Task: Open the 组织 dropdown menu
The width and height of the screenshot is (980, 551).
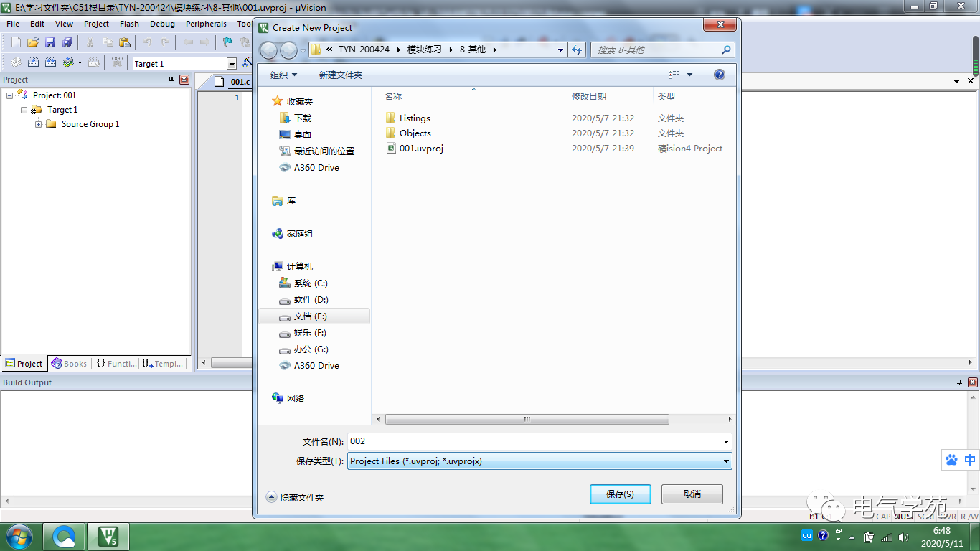Action: tap(283, 75)
